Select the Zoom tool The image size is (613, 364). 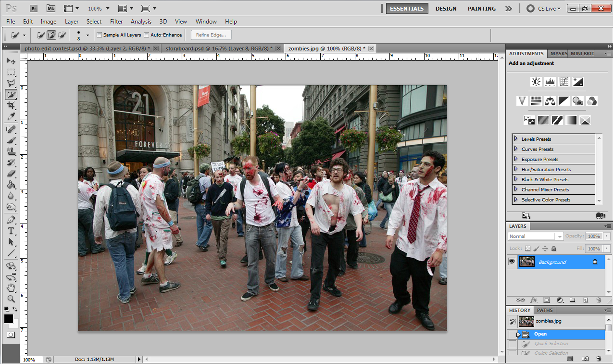[x=11, y=299]
